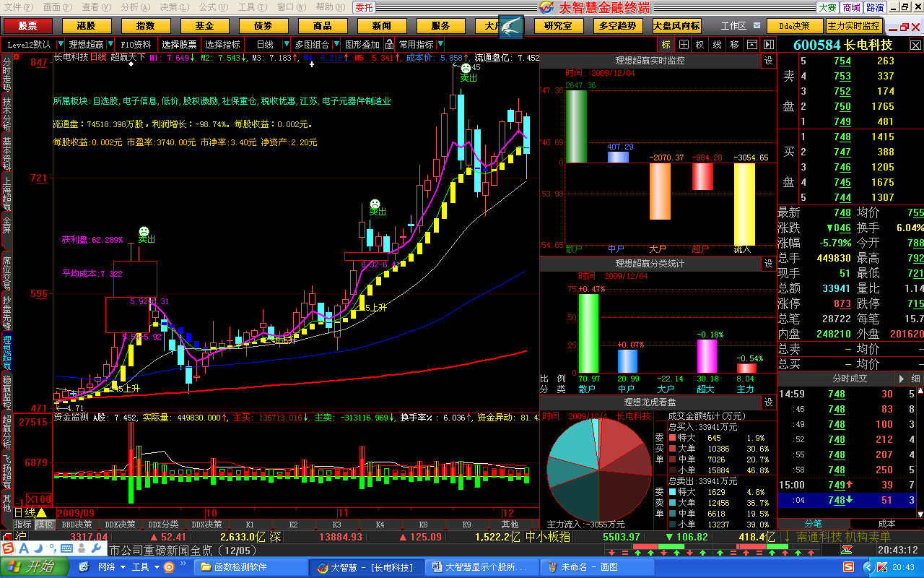Click the 商城 link in title bar
Viewport: 924px width, 578px height.
coord(851,7)
